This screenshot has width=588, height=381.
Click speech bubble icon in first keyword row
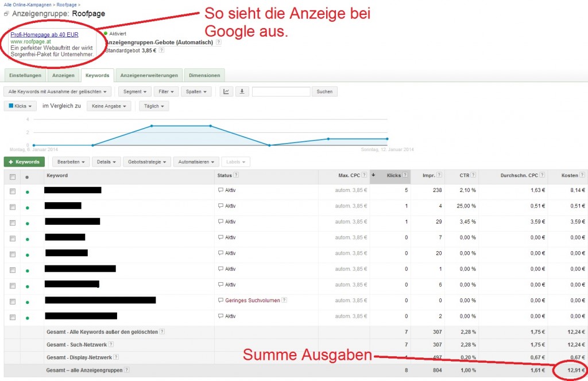(220, 190)
